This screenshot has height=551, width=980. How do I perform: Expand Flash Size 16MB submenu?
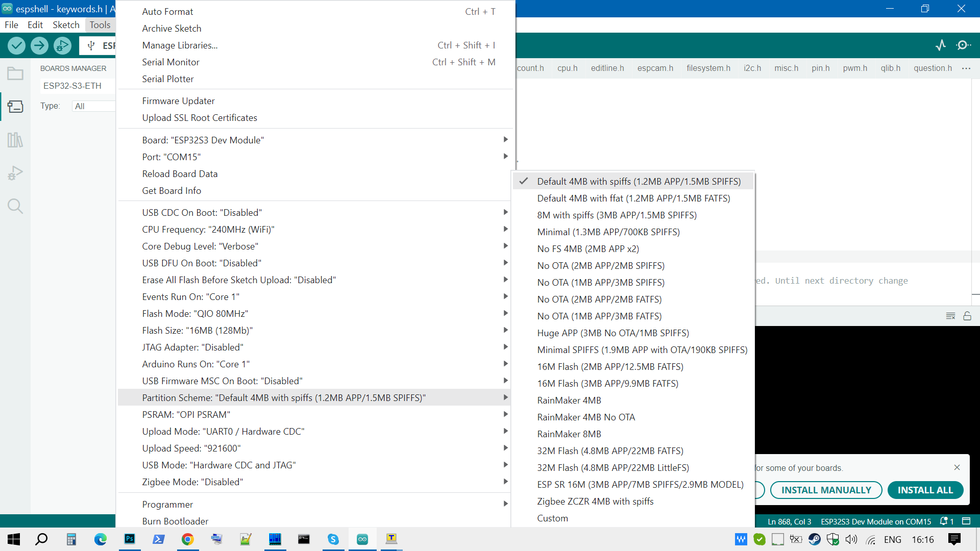[315, 331]
